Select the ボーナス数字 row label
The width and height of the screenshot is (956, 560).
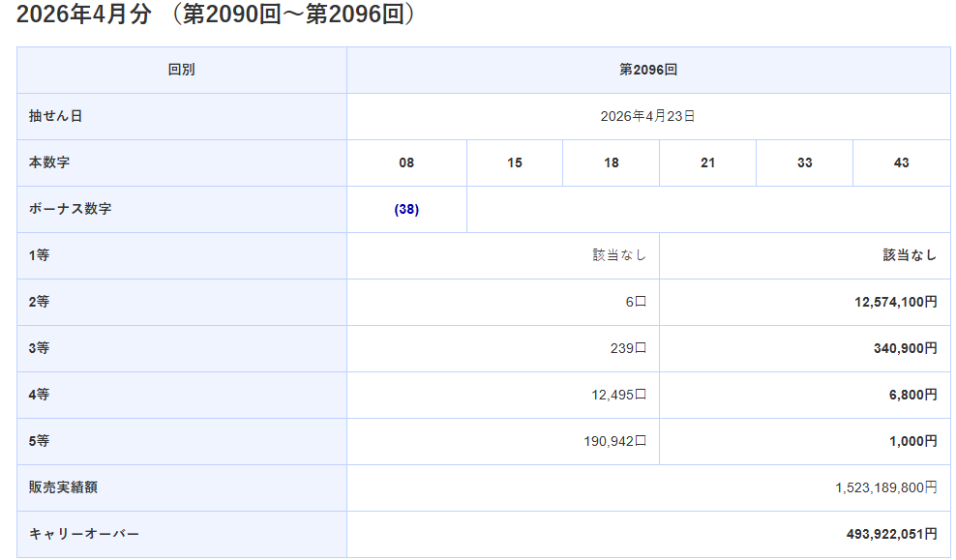[x=70, y=209]
